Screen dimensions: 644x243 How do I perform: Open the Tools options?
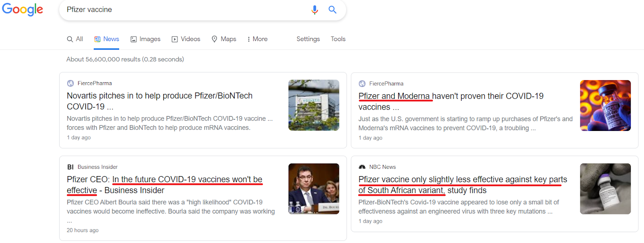(338, 39)
